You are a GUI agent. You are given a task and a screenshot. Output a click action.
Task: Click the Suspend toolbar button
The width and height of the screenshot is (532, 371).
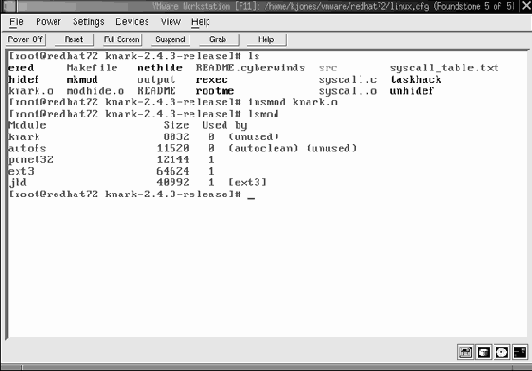[x=170, y=39]
